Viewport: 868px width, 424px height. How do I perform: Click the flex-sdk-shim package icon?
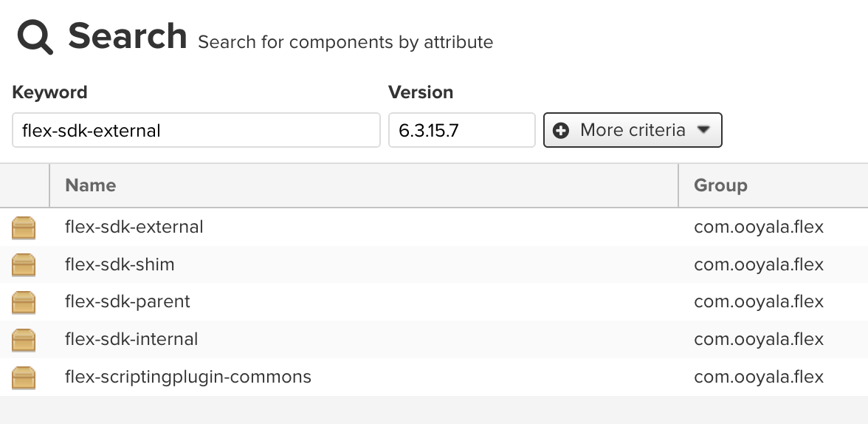coord(24,265)
